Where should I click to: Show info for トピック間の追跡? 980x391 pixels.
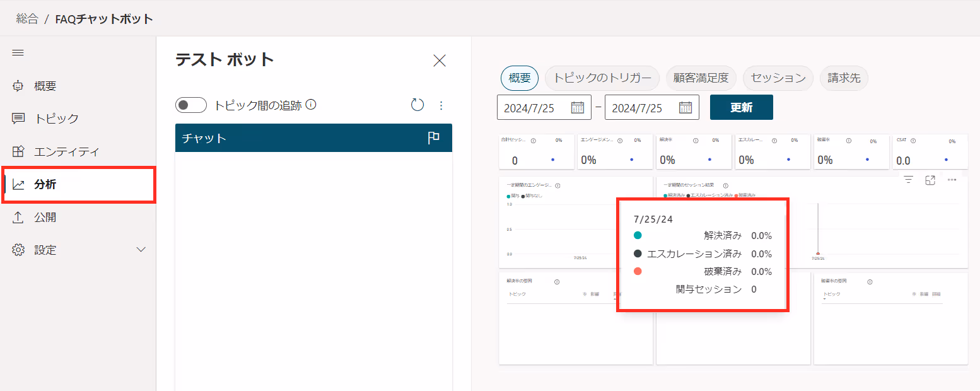pos(310,105)
